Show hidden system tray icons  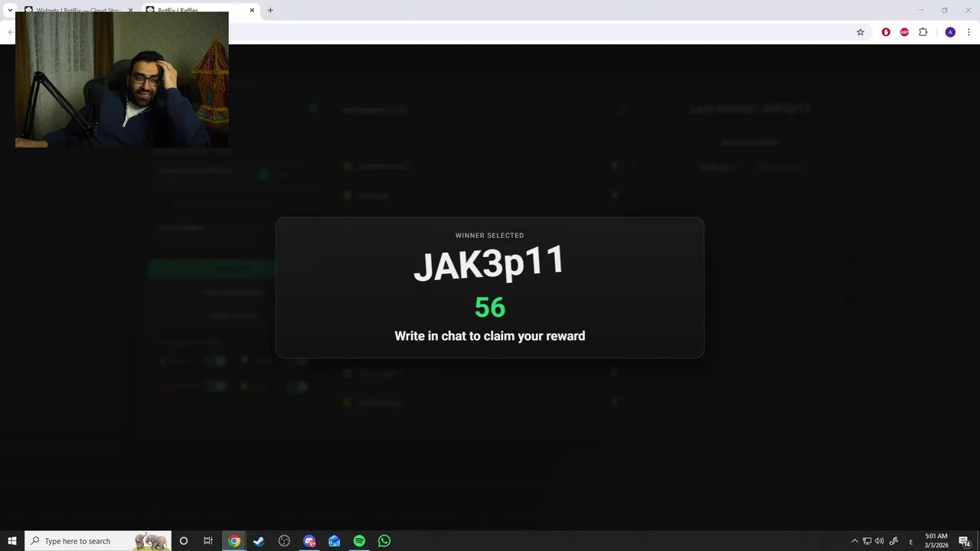click(854, 541)
